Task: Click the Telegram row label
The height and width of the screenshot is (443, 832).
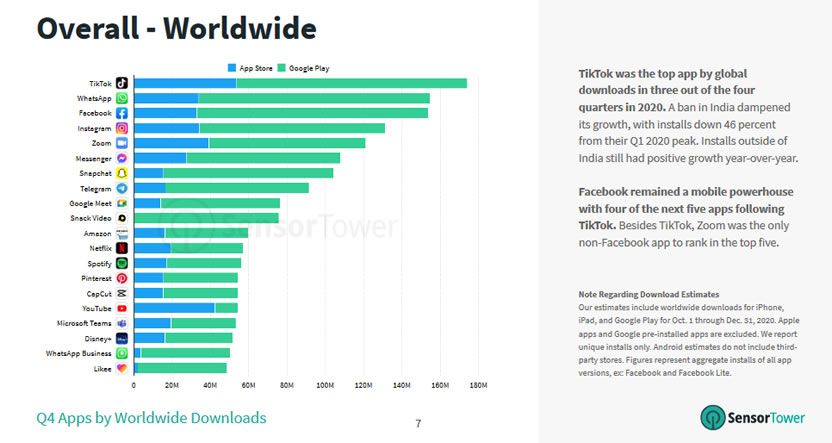Action: (96, 189)
